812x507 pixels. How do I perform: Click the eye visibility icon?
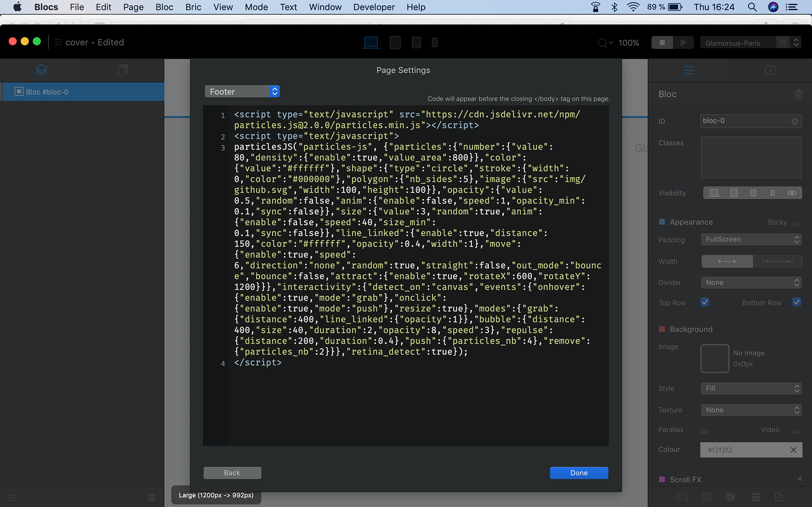click(x=791, y=192)
